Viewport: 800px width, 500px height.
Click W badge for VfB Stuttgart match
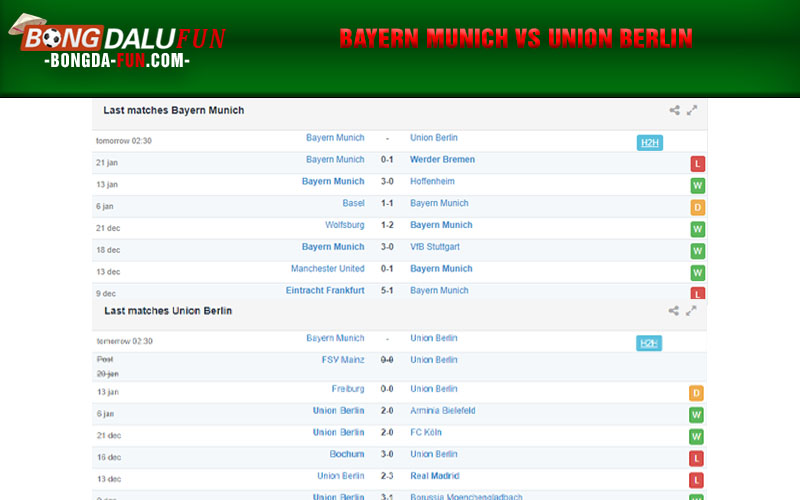click(x=697, y=251)
